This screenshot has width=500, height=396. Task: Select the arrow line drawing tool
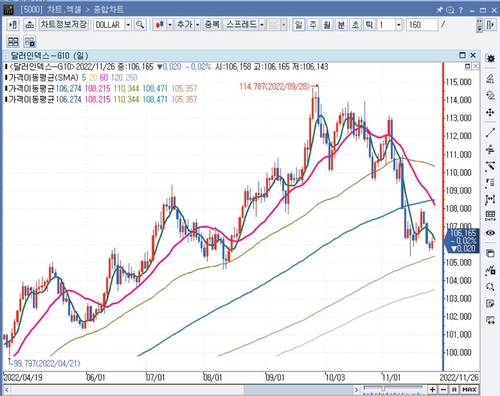point(490,166)
